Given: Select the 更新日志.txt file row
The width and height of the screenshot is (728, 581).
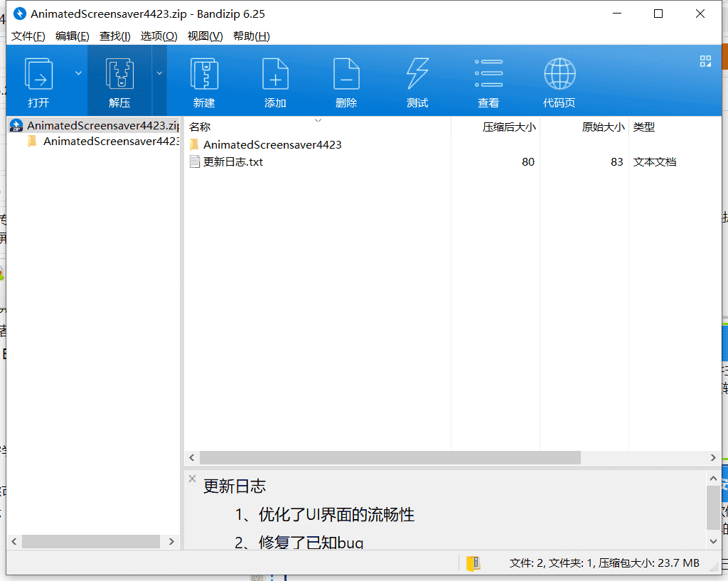Looking at the screenshot, I should [453, 162].
